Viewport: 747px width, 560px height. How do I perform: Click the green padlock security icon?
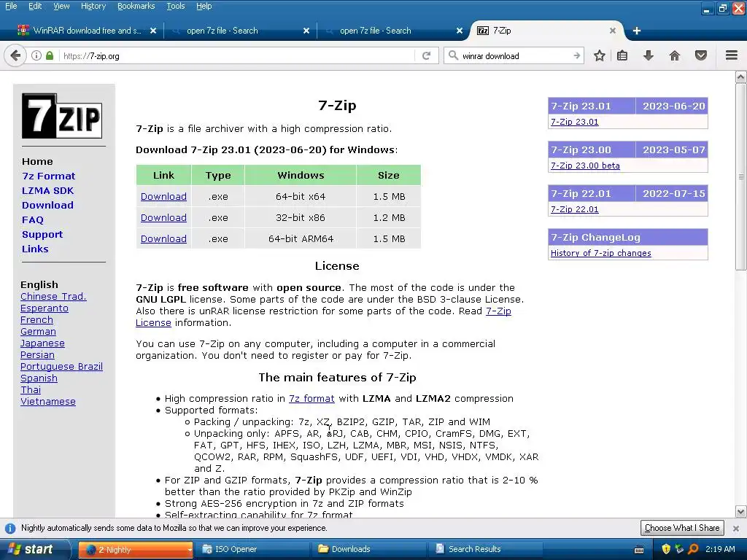pos(50,55)
